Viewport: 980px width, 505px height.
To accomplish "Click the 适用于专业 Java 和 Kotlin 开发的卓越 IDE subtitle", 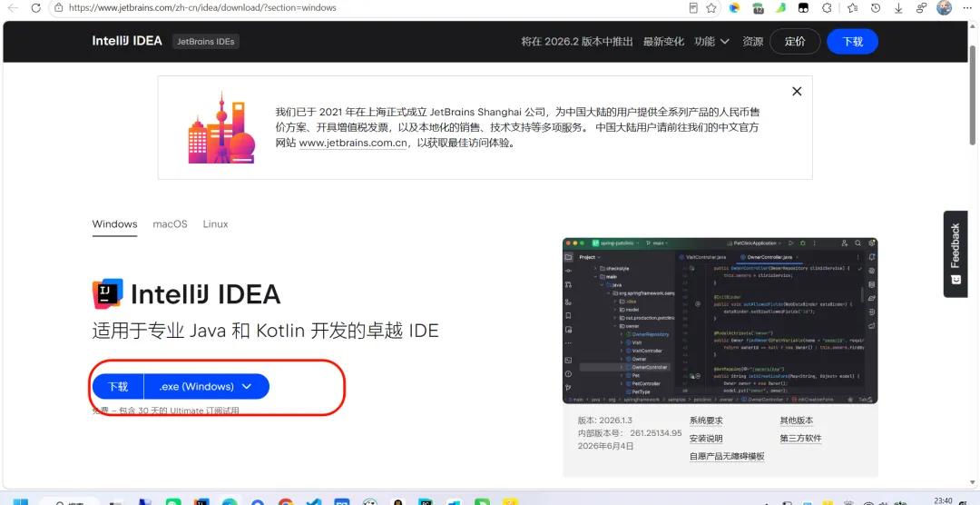I will [x=265, y=331].
